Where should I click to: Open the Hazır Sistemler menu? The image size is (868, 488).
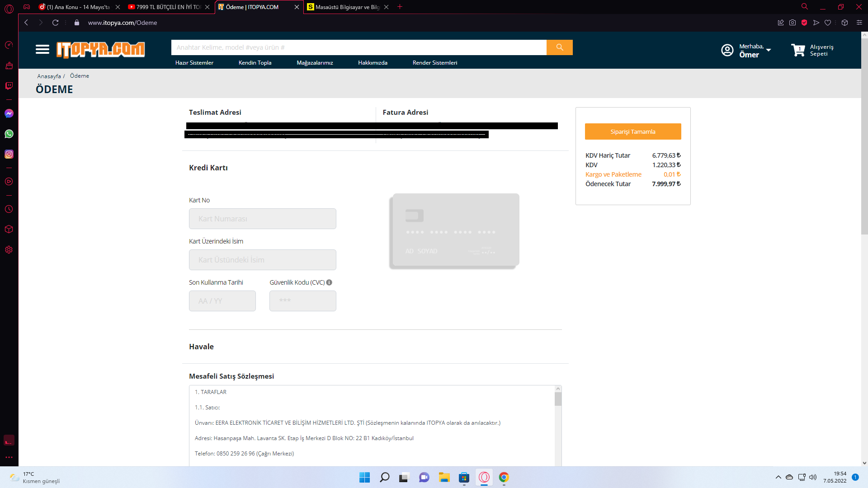194,63
